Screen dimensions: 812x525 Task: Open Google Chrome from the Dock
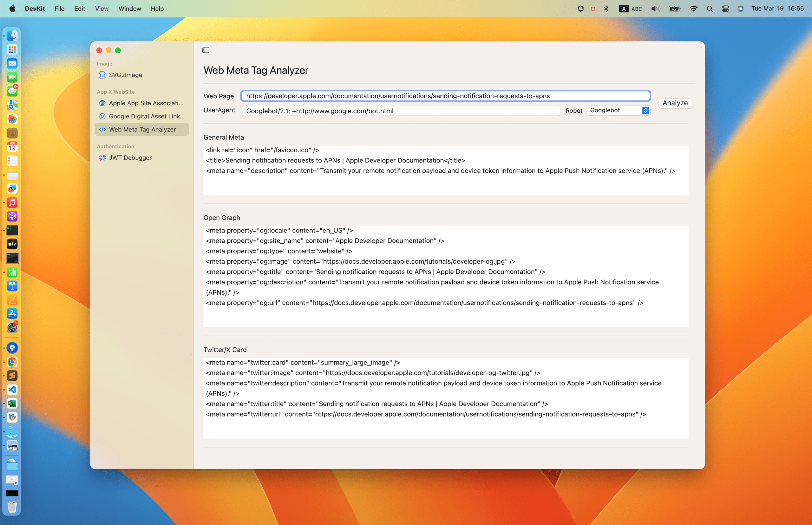tap(12, 362)
